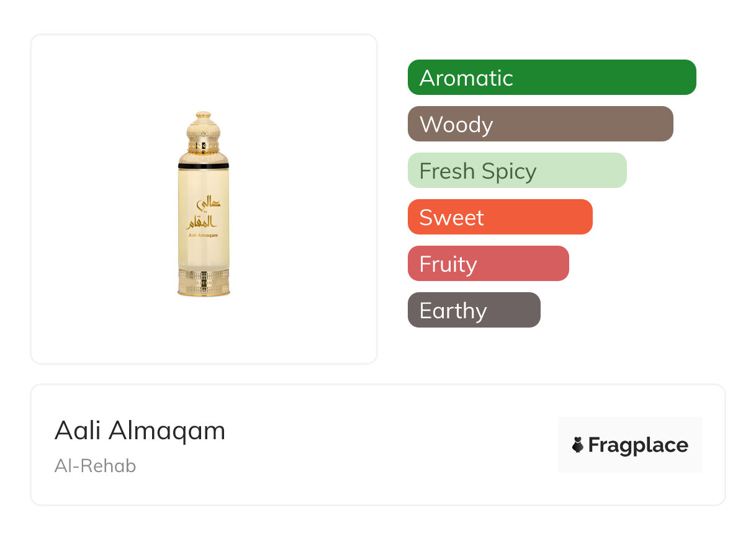Click the Fragplace perfume-bottle logo icon
The height and width of the screenshot is (536, 756).
pyautogui.click(x=578, y=445)
